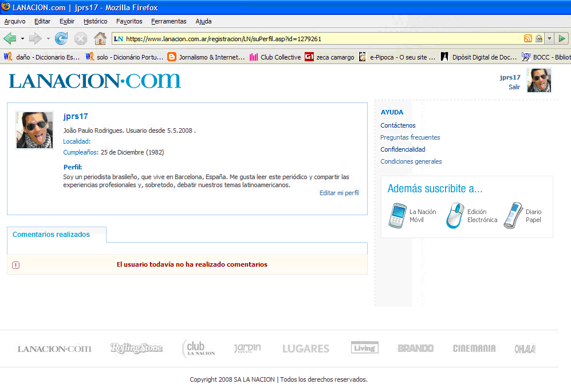Open the 'solo - Dicionário Portu...' bookmark
This screenshot has width=571, height=392.
(x=124, y=57)
